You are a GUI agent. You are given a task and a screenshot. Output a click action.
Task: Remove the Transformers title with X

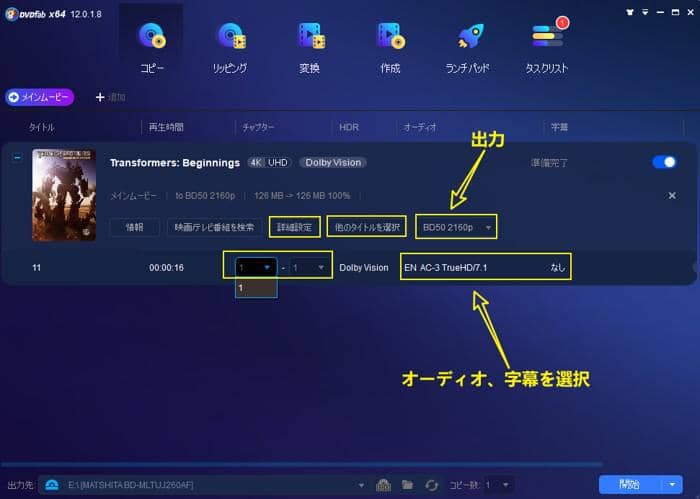[672, 196]
